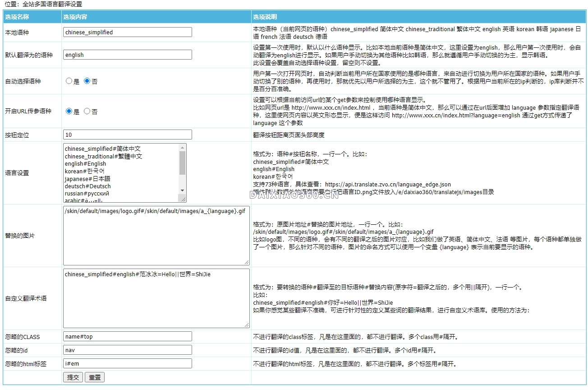Viewport: 588px width, 390px height.
Task: Choose 否 for 开启URL传参语种
Action: [87, 111]
